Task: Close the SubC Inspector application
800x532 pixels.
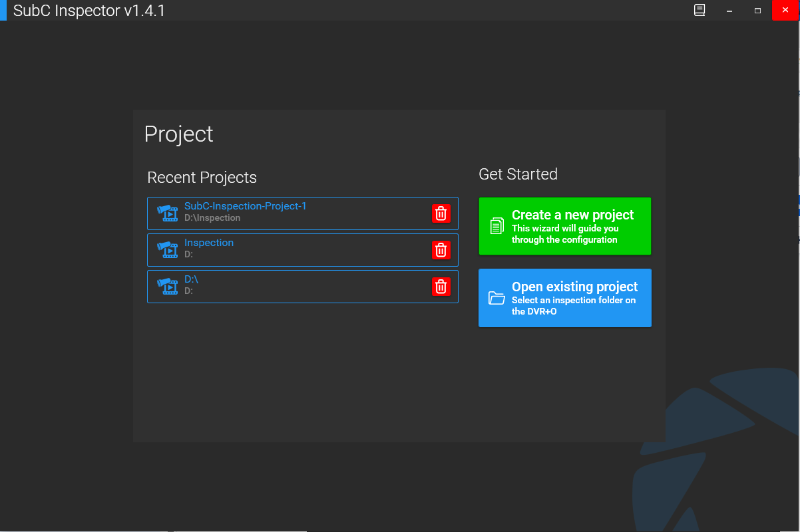Action: [785, 11]
